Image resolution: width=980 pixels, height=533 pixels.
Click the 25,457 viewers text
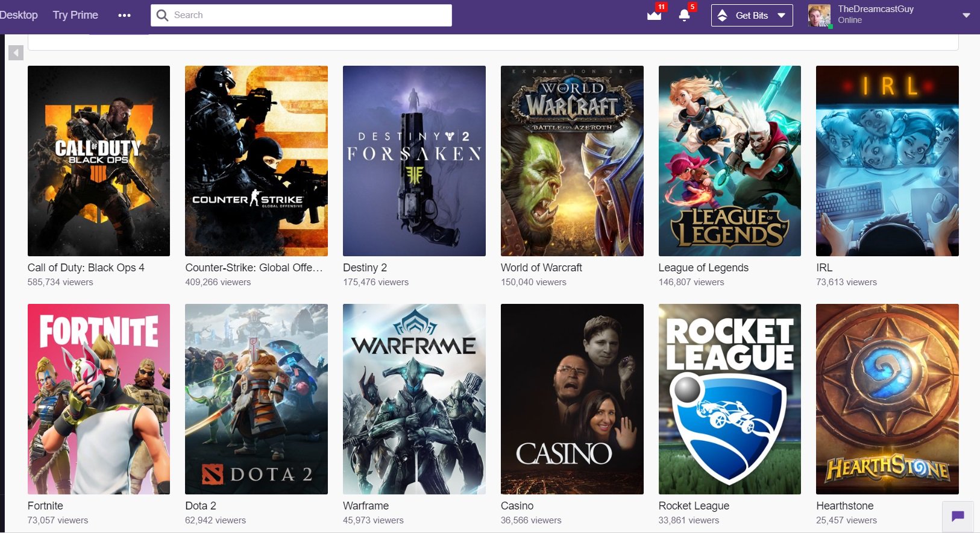pos(846,520)
